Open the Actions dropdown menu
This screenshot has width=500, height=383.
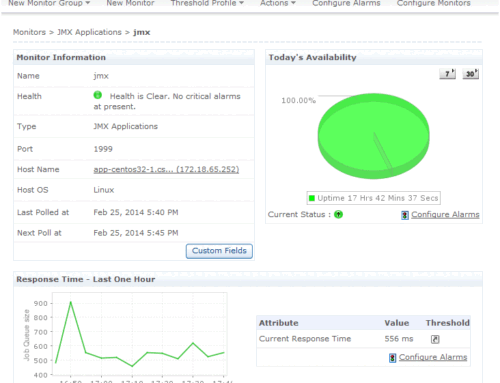point(278,3)
